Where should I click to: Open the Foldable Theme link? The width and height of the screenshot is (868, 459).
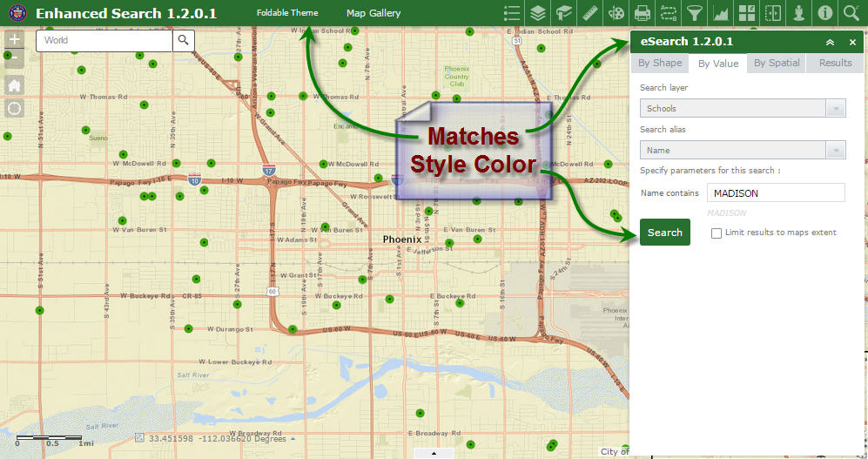coord(287,13)
